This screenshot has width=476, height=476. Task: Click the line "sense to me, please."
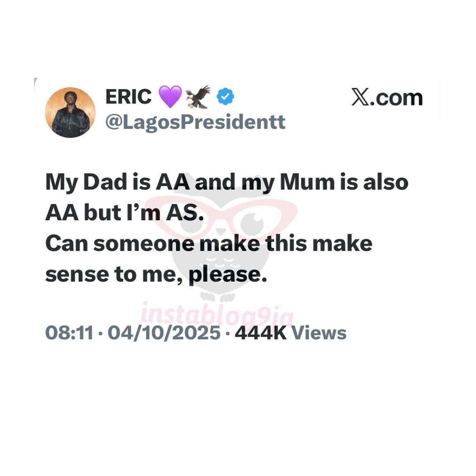[x=156, y=274]
